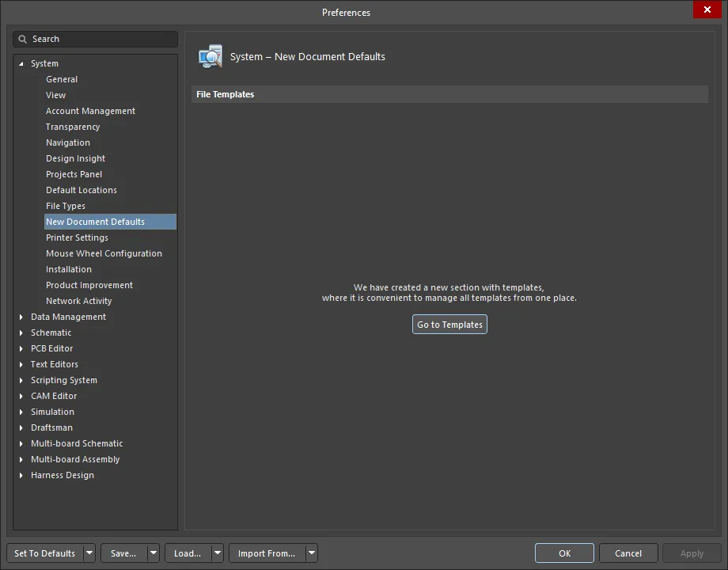Viewport: 728px width, 570px height.
Task: Open Installation settings
Action: coord(69,269)
